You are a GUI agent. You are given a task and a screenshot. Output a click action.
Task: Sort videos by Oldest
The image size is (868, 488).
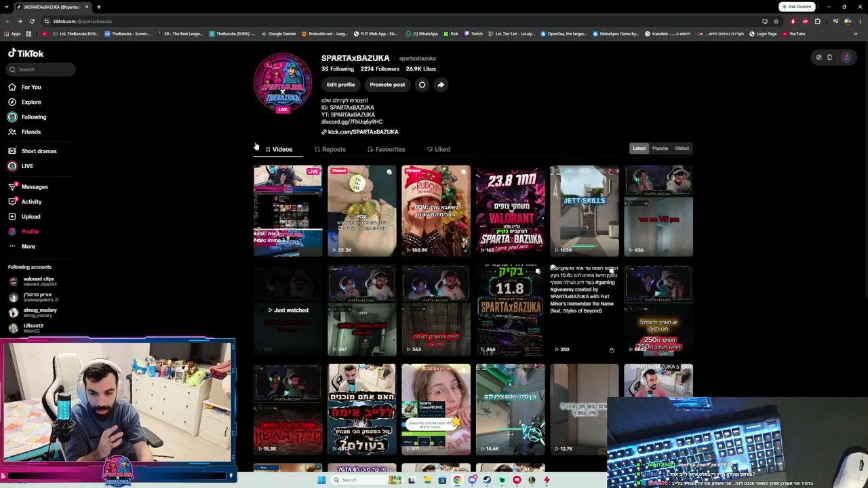pyautogui.click(x=682, y=148)
